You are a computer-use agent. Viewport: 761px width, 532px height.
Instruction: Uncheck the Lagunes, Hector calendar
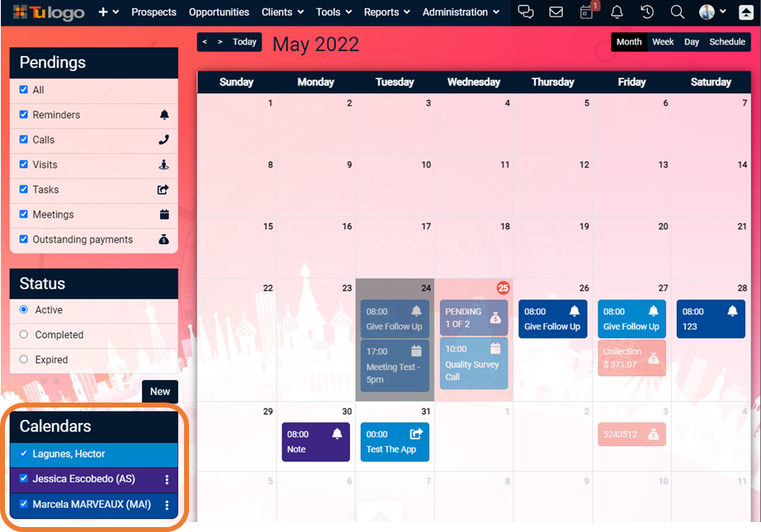pyautogui.click(x=23, y=454)
